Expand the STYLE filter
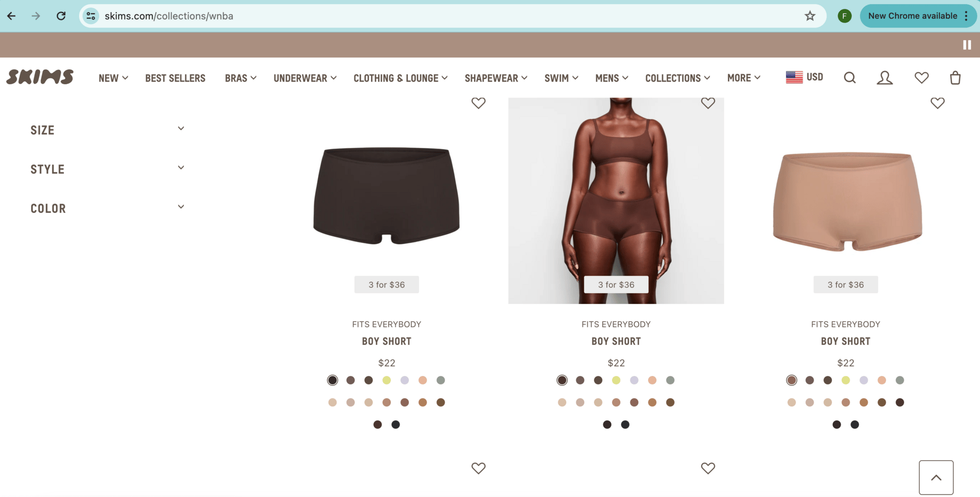The width and height of the screenshot is (980, 497). pyautogui.click(x=107, y=169)
